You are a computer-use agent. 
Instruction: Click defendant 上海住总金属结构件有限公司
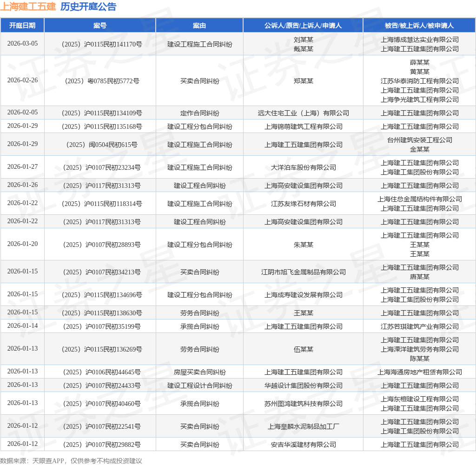pyautogui.click(x=420, y=199)
